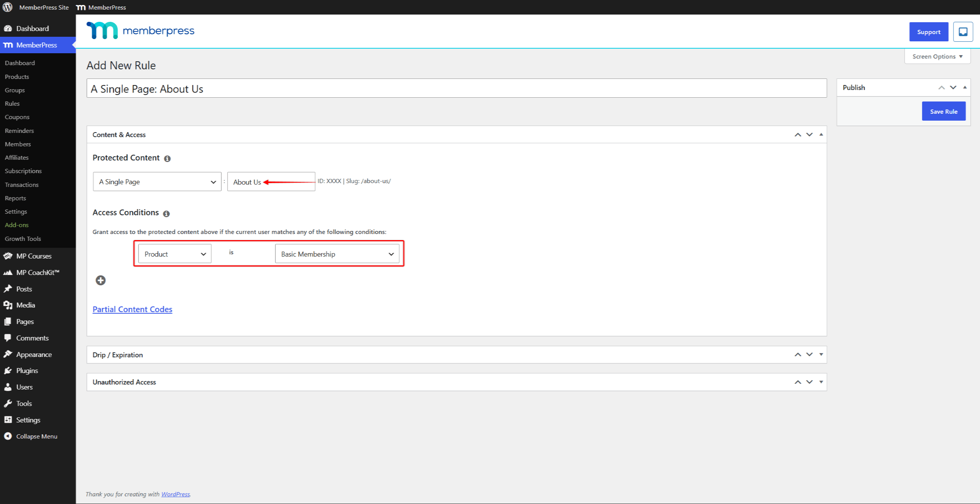980x504 pixels.
Task: Click the Media library icon
Action: pyautogui.click(x=8, y=305)
